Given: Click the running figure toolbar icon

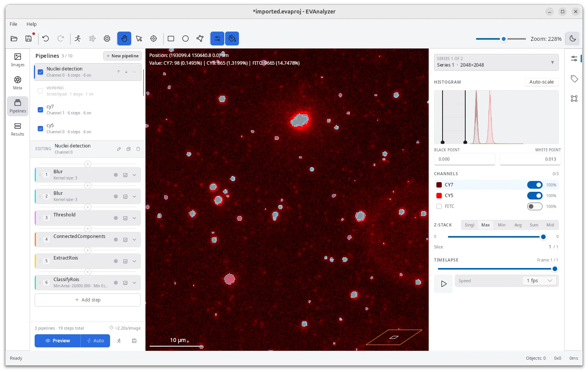Looking at the screenshot, I should coord(78,39).
